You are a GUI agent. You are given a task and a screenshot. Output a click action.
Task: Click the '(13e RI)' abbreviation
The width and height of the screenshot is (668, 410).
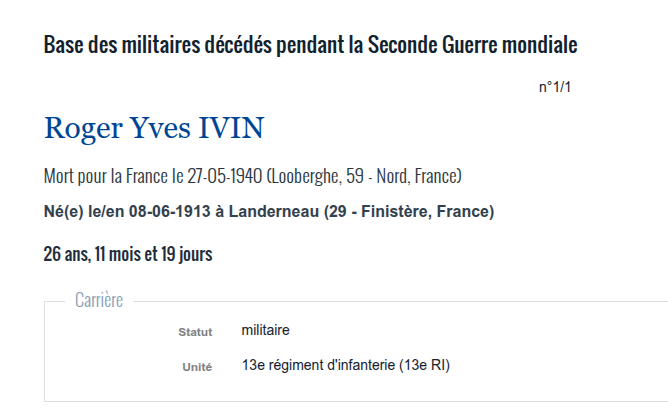click(424, 365)
